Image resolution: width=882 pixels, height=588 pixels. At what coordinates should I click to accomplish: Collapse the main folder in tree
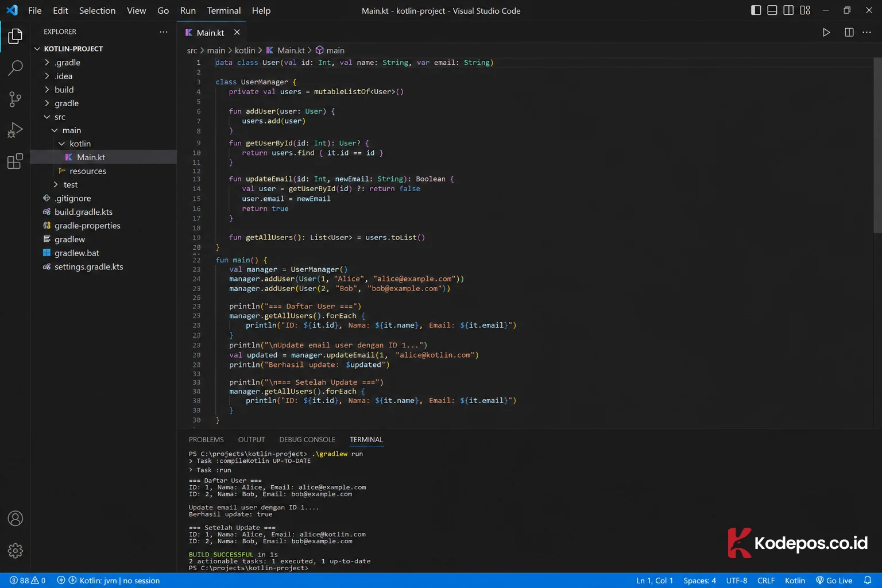[x=103, y=130]
